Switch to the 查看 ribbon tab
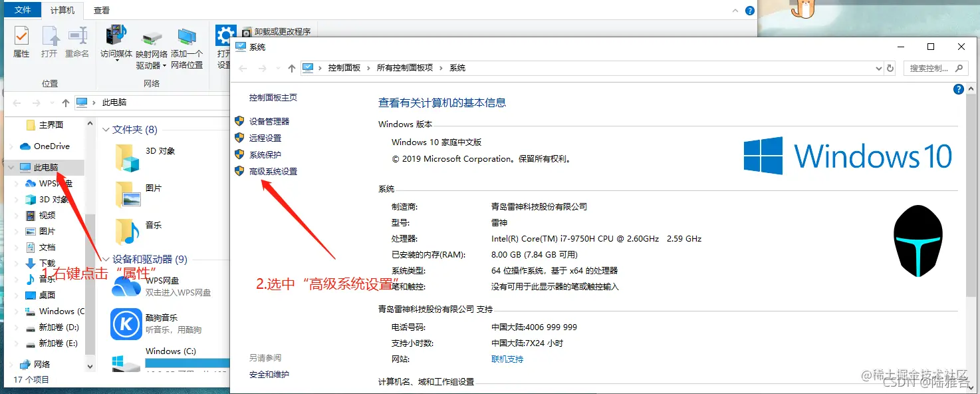 pyautogui.click(x=101, y=10)
